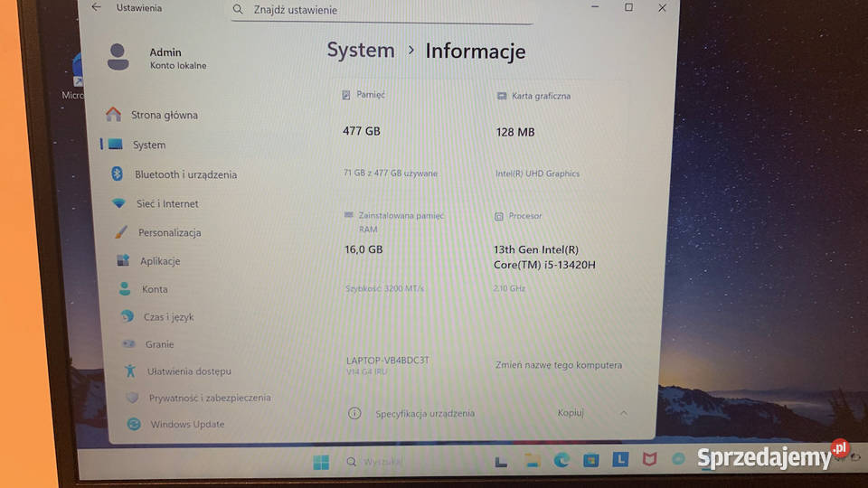Click the Windows Update refresh icon

click(134, 424)
